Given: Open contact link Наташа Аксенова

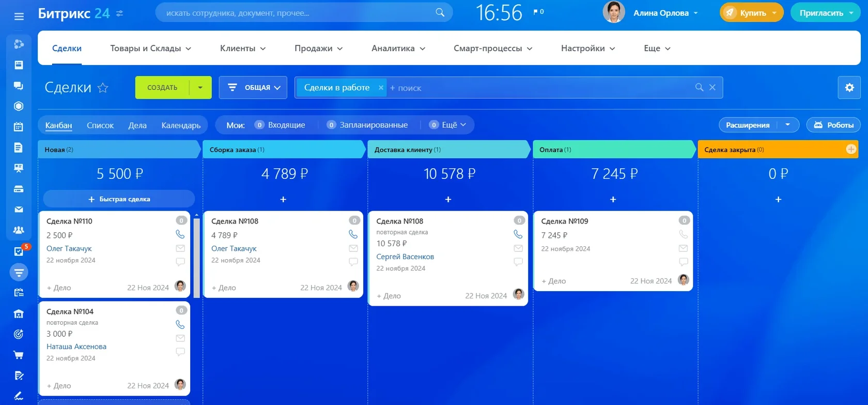Looking at the screenshot, I should 76,347.
